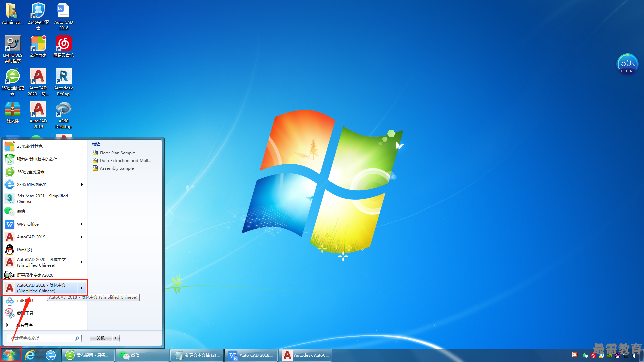Open 2345安全卫士 desktop shortcut
The width and height of the screenshot is (644, 362).
38,16
